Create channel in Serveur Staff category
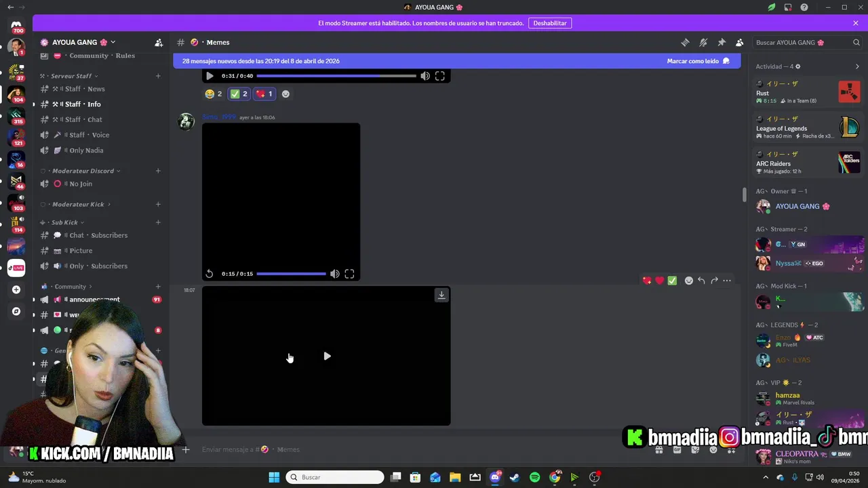 pyautogui.click(x=158, y=76)
